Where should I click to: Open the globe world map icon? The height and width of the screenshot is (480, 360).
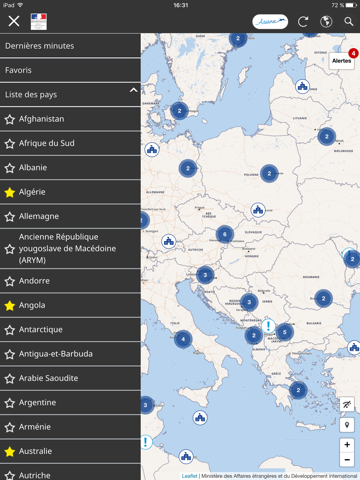click(326, 22)
